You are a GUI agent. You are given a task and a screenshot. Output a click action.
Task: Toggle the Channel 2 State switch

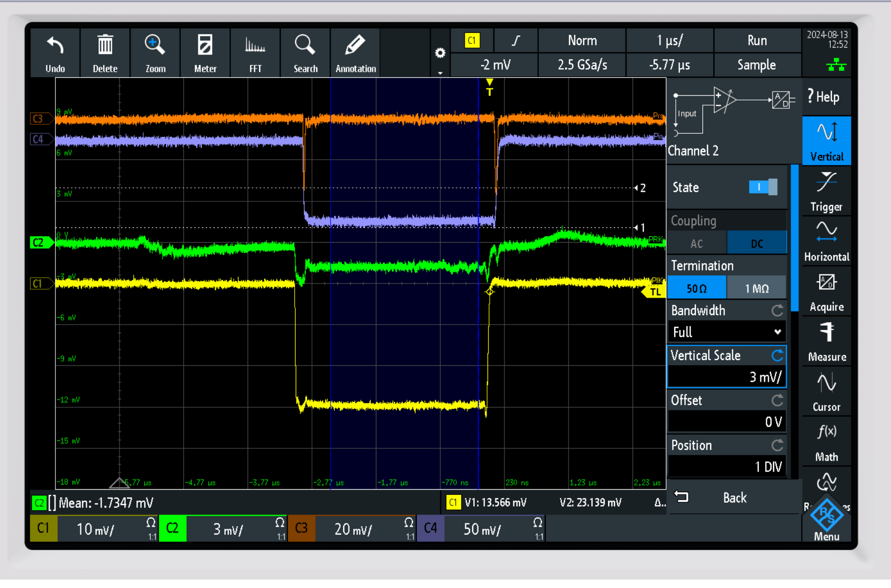tap(763, 187)
